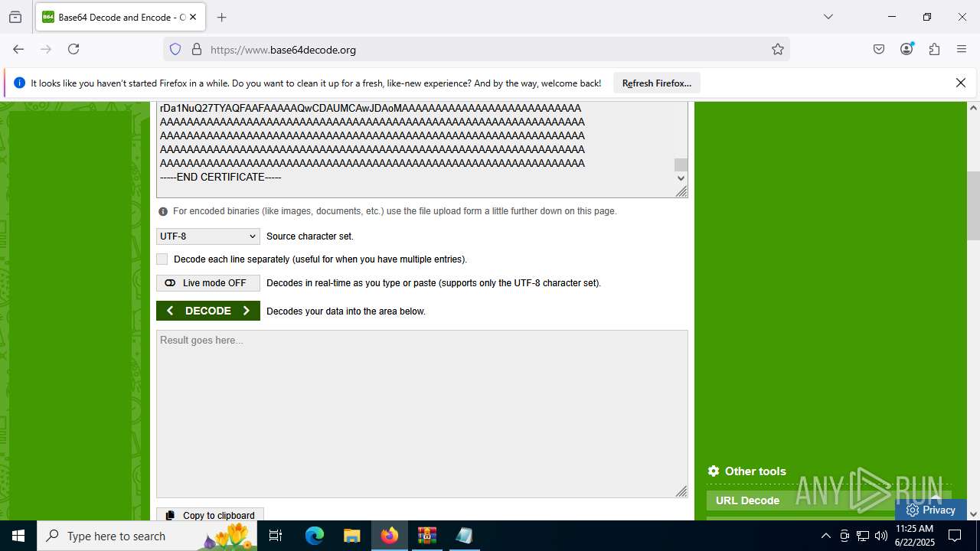Screen dimensions: 980x551
Task: Dismiss the Firefox refresh notification
Action: click(x=961, y=83)
